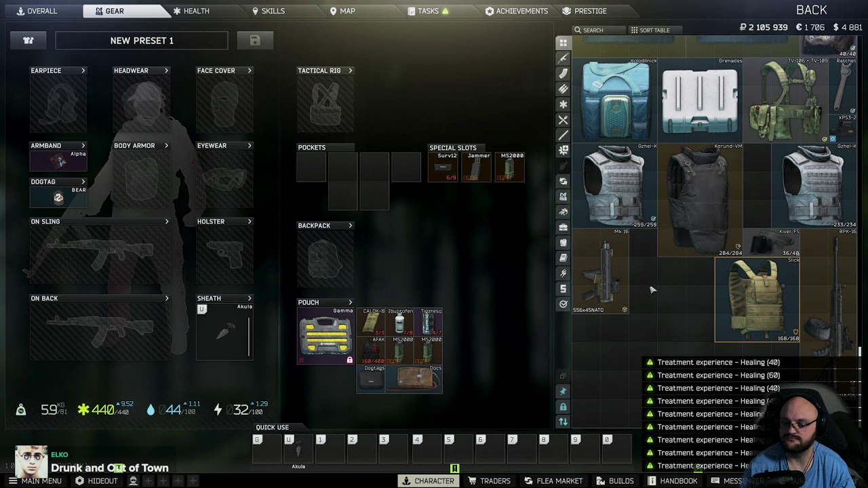
Task: Click the magnifier Search icon above stash
Action: pyautogui.click(x=578, y=30)
